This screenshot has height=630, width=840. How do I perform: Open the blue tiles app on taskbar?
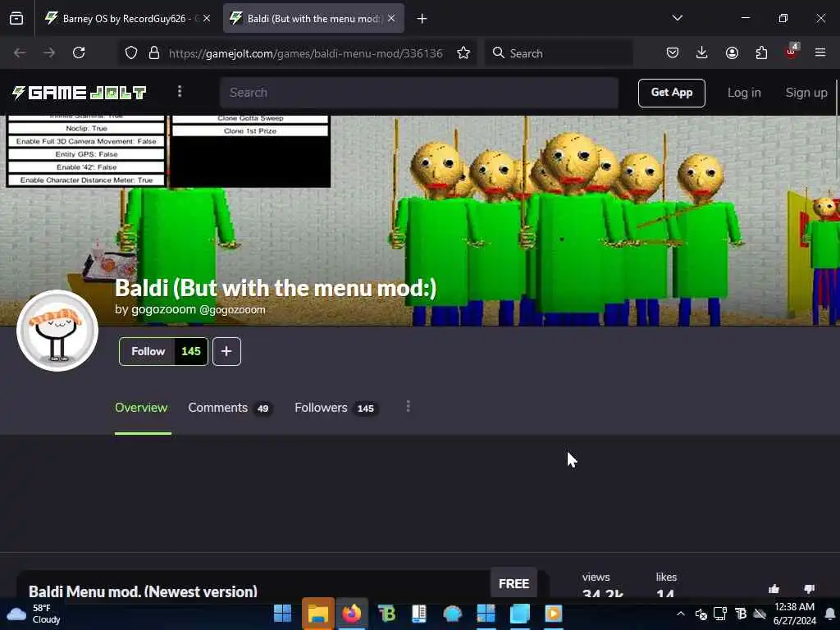pos(486,614)
